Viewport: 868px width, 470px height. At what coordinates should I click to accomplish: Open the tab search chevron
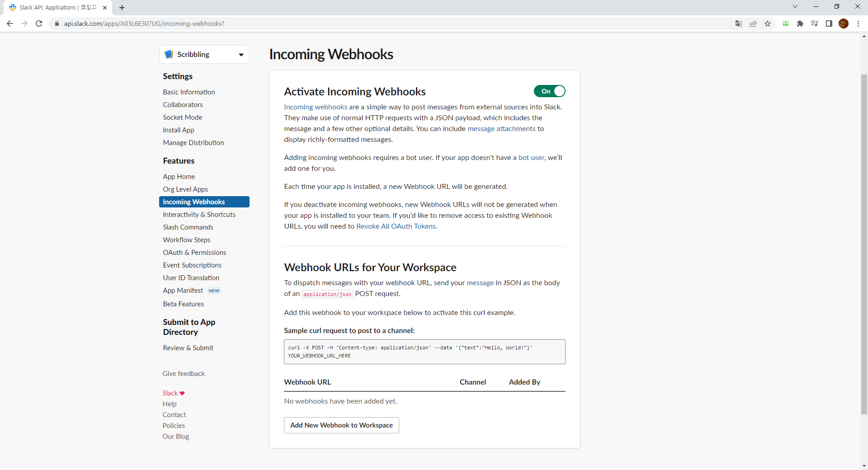795,6
